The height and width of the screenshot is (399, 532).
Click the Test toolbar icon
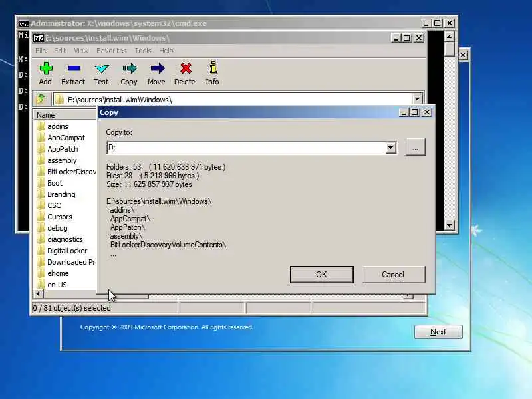point(102,69)
